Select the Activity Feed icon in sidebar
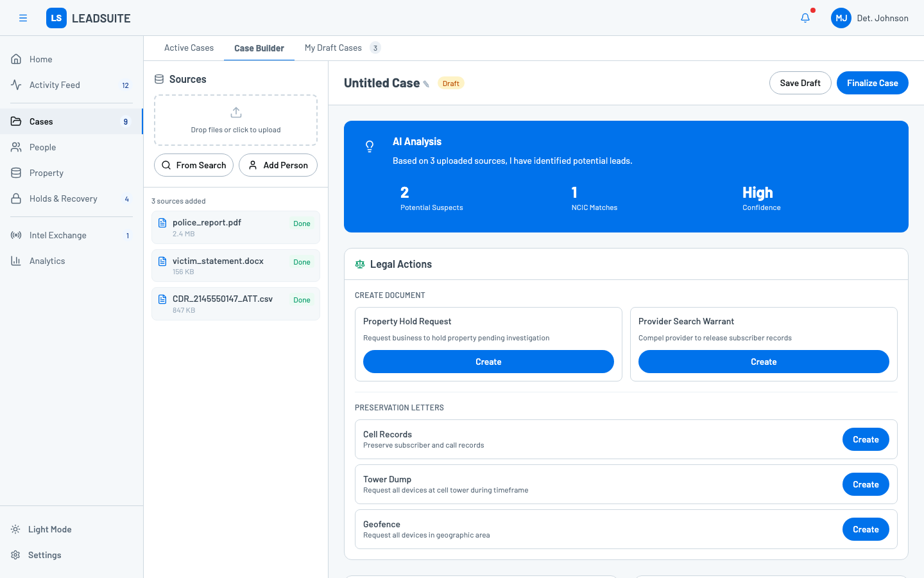Viewport: 924px width, 578px height. (15, 84)
